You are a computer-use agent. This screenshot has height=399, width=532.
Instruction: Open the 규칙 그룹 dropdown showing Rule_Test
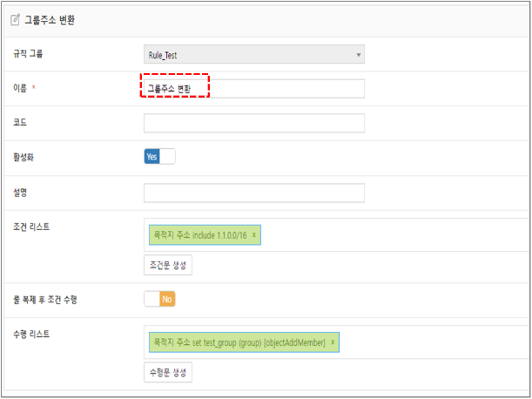[x=254, y=54]
